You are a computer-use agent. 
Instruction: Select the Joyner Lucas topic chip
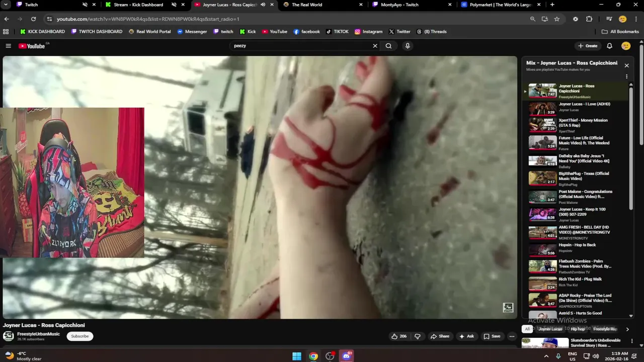[550, 329]
